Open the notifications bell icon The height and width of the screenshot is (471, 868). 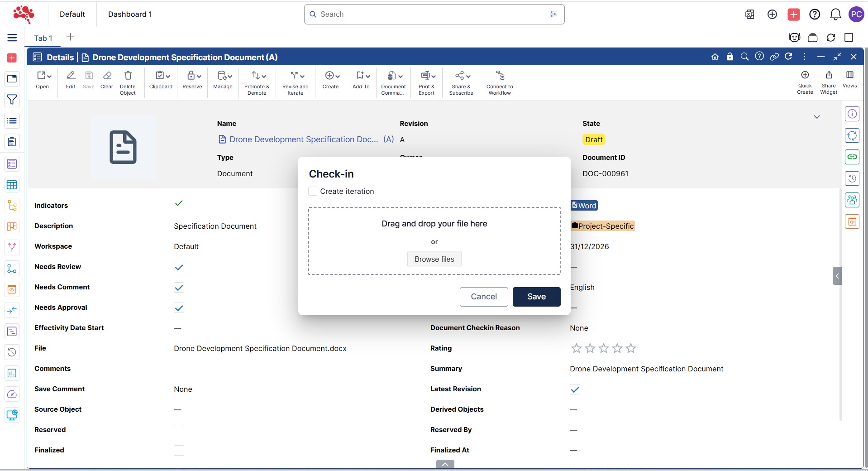point(835,14)
